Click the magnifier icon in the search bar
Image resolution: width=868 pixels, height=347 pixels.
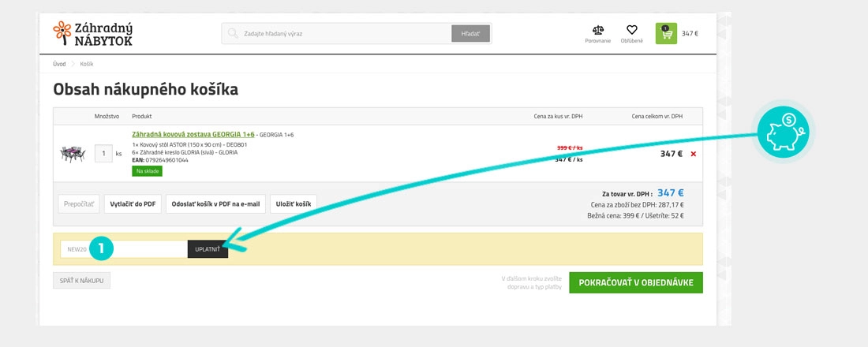(233, 34)
